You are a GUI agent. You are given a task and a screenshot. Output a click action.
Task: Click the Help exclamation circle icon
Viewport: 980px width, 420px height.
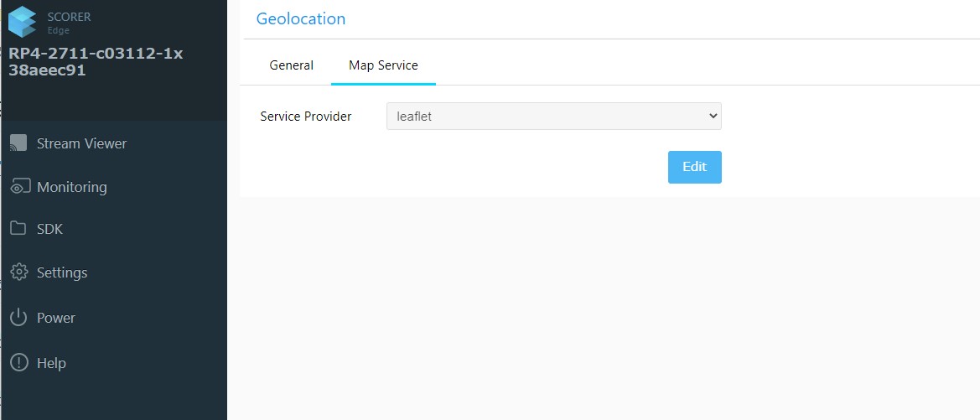[x=18, y=363]
